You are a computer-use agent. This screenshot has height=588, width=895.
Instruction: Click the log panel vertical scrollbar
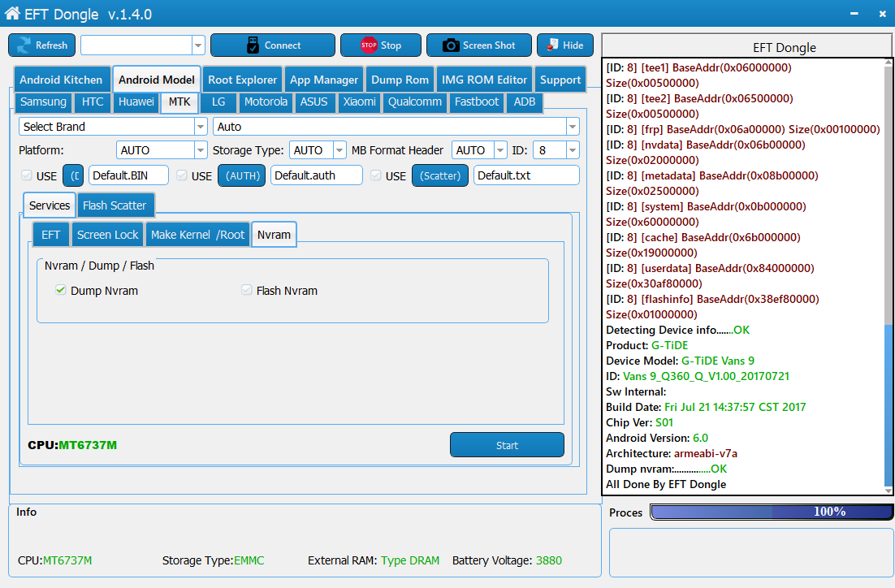coord(889,276)
